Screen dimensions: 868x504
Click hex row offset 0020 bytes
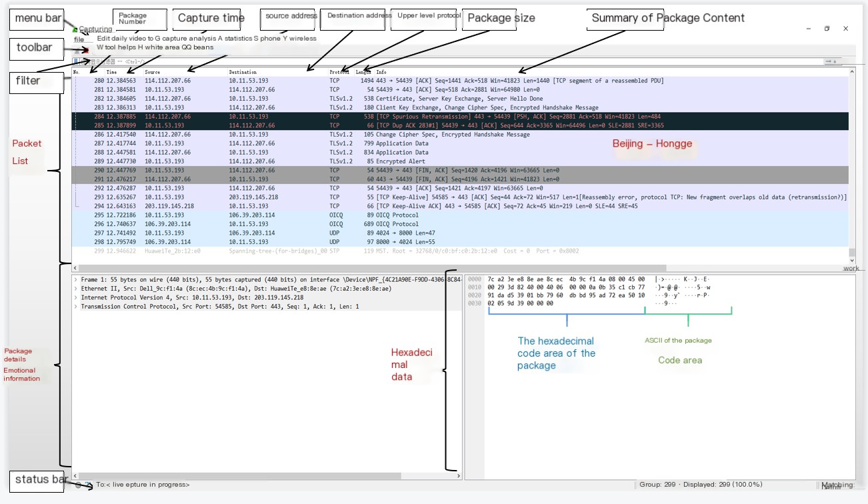[566, 295]
